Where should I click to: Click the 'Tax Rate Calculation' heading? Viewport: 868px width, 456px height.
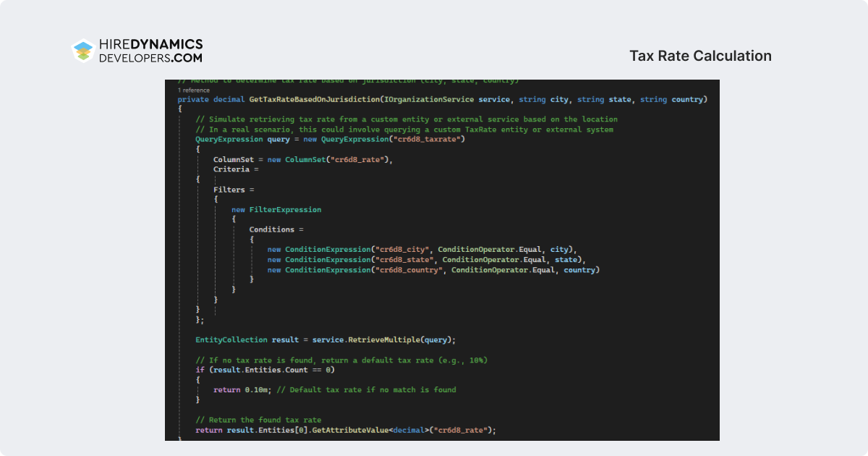(700, 56)
